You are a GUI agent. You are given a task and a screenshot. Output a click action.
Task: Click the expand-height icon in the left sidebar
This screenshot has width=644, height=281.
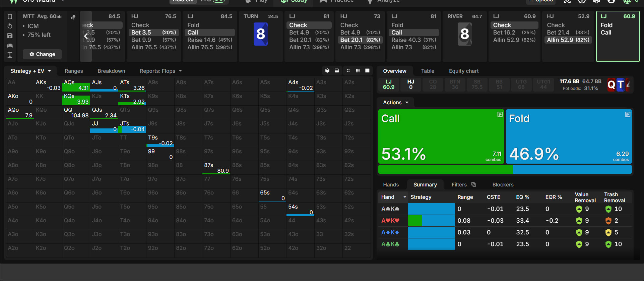(x=10, y=55)
